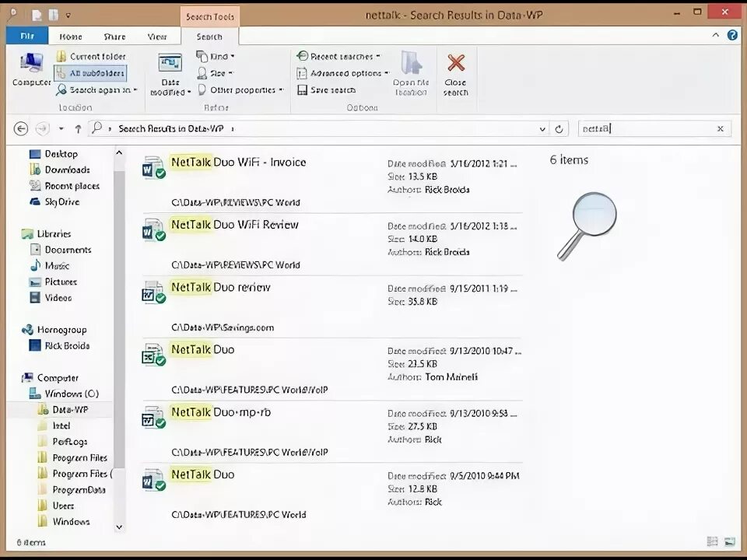
Task: Open the Size filter dropdown
Action: click(x=215, y=73)
